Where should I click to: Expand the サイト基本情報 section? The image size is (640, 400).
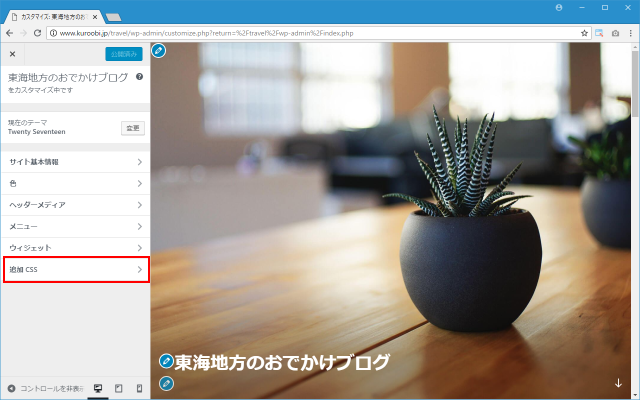(76, 161)
